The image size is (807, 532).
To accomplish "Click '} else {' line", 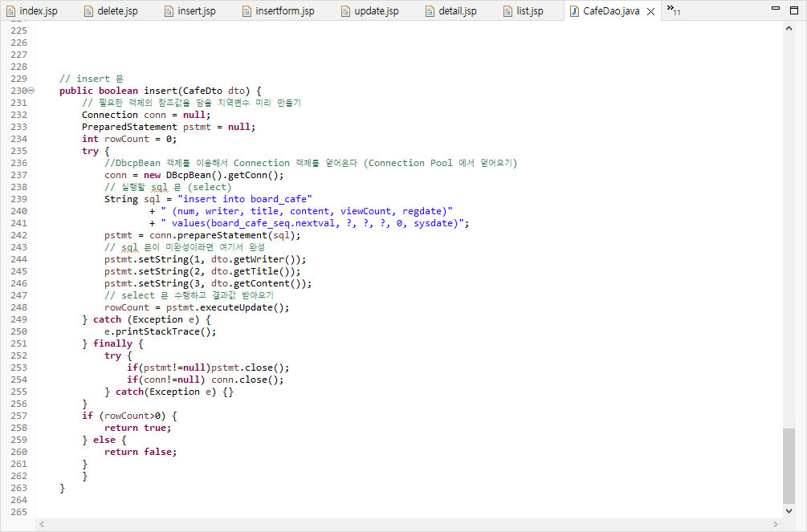I will tap(104, 440).
